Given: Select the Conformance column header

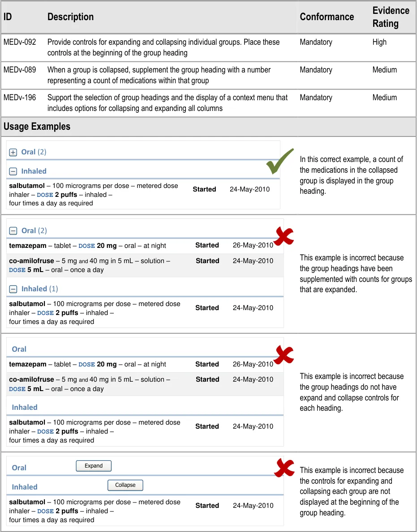Looking at the screenshot, I should point(327,17).
